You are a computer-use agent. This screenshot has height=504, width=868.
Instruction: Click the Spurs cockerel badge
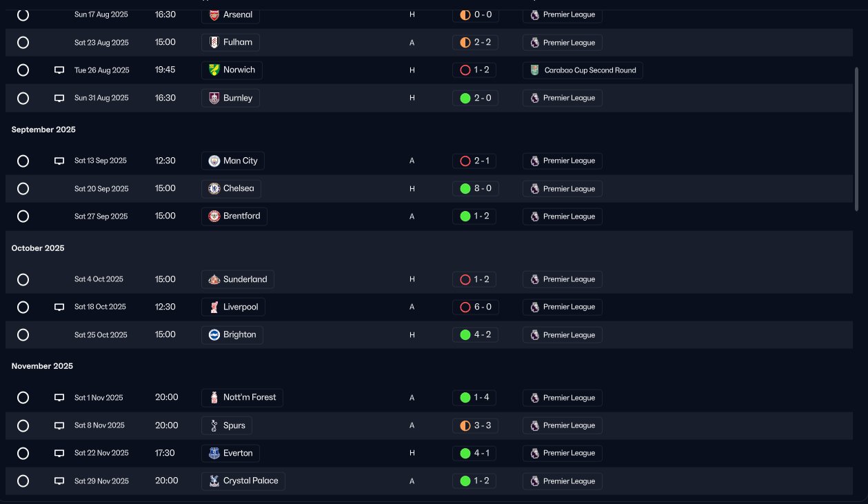[x=214, y=425]
